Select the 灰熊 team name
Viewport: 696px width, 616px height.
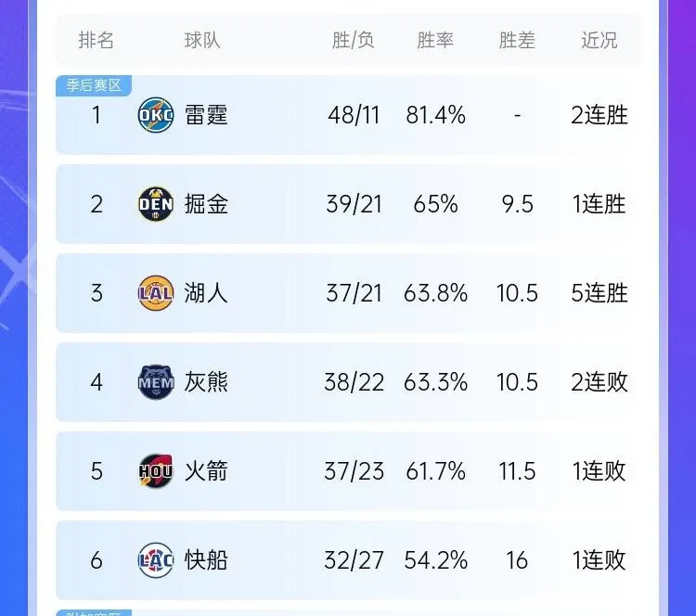coord(206,382)
